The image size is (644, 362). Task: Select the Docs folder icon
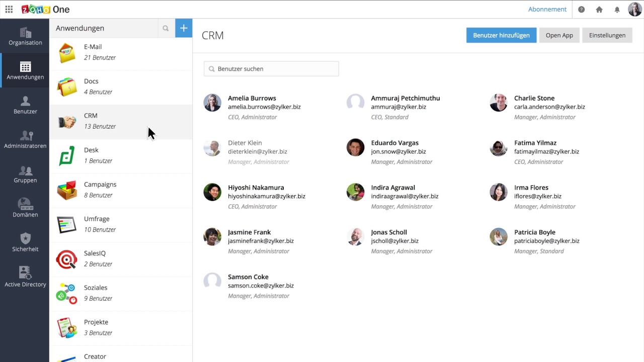[66, 86]
